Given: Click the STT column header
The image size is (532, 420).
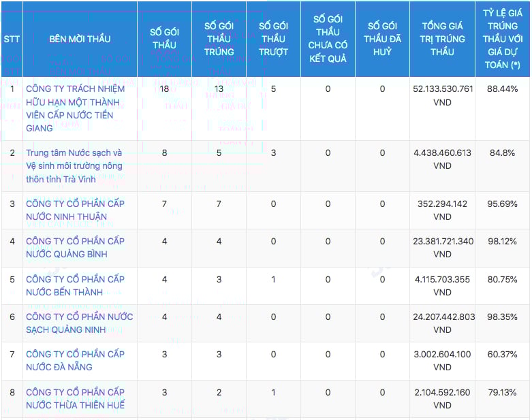Looking at the screenshot, I should coord(12,39).
